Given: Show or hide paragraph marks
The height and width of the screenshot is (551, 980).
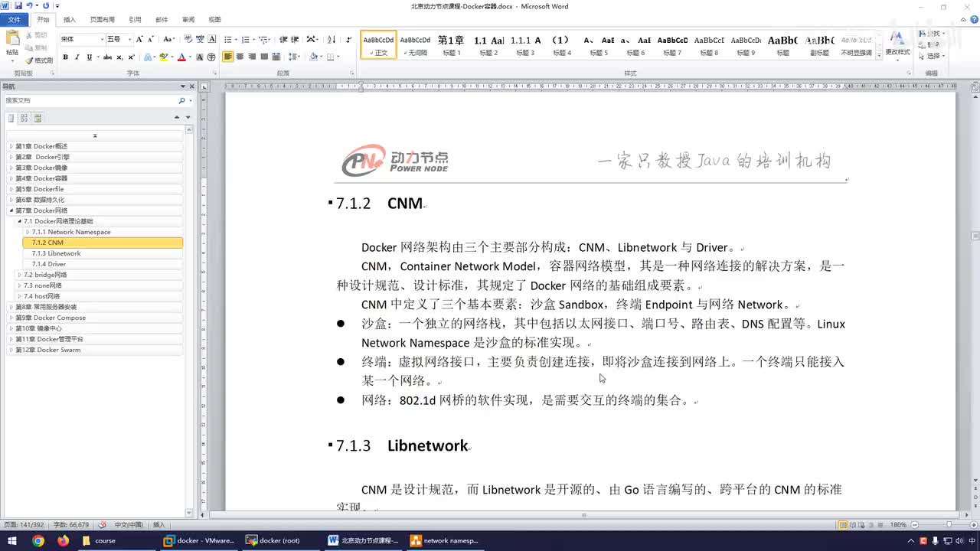Looking at the screenshot, I should coord(349,39).
